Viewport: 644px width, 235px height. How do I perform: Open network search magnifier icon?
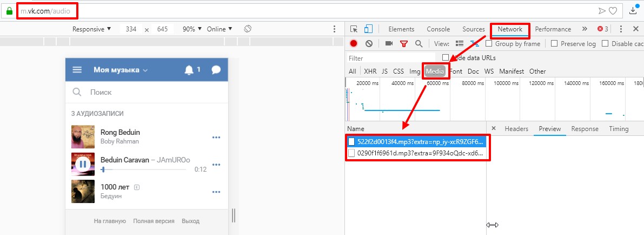pyautogui.click(x=419, y=44)
